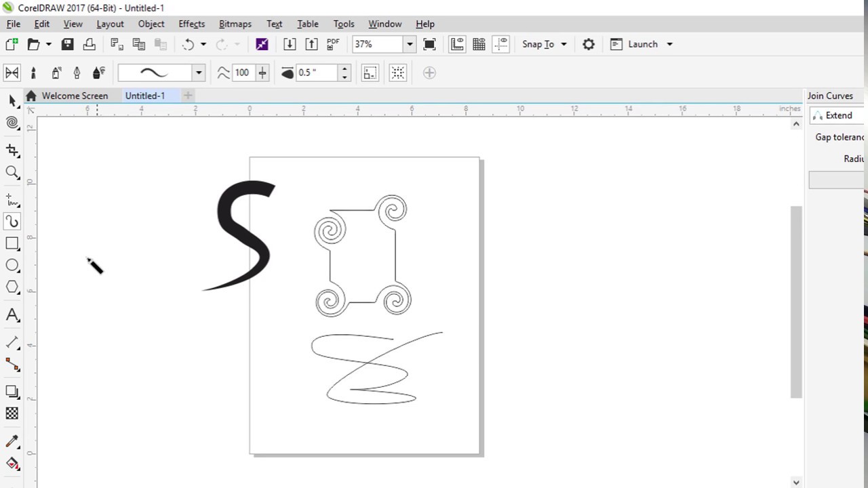Create a new document
868x488 pixels.
[12, 44]
